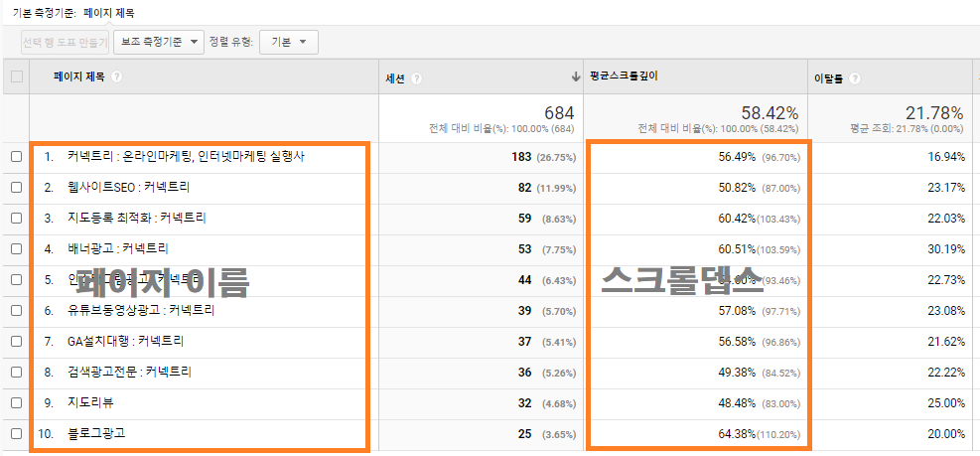The image size is (980, 456).
Task: Open help icon beside 세션 header
Action: [x=417, y=78]
